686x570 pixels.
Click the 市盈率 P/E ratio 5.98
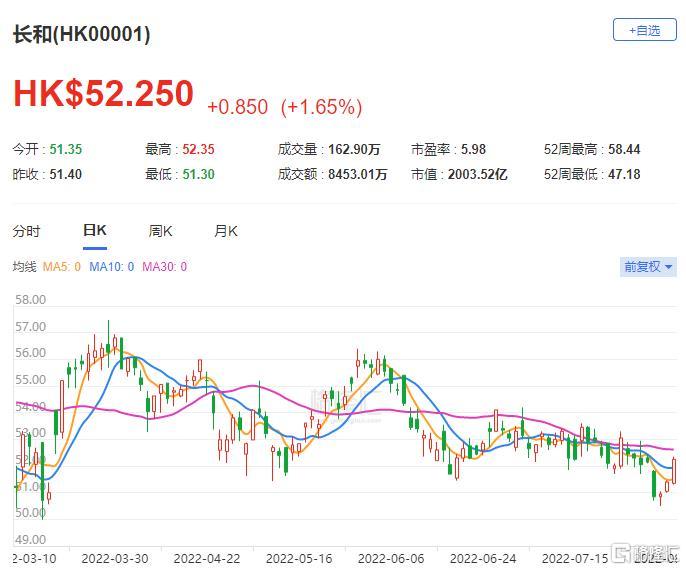(x=473, y=149)
